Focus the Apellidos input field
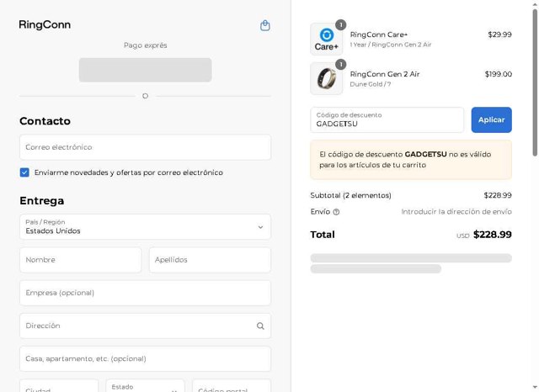This screenshot has height=392, width=539. pyautogui.click(x=210, y=260)
